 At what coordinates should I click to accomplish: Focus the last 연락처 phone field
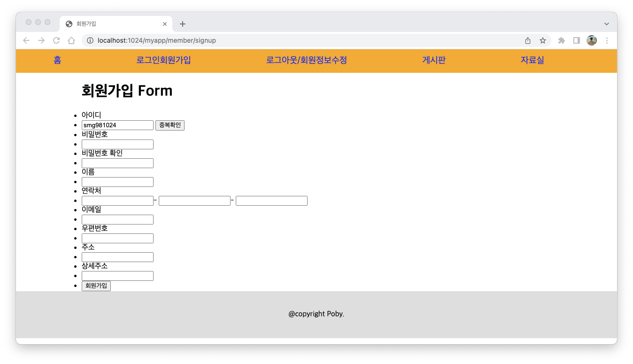pyautogui.click(x=271, y=201)
